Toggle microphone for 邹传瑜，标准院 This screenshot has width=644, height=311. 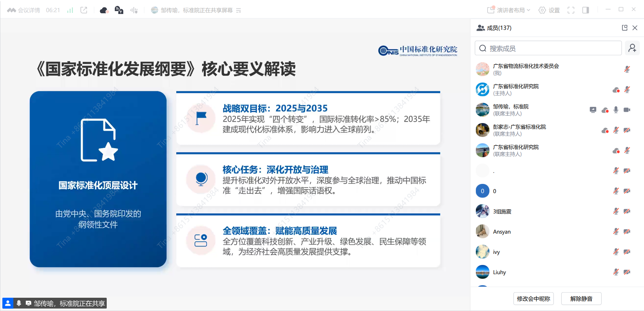tap(616, 110)
